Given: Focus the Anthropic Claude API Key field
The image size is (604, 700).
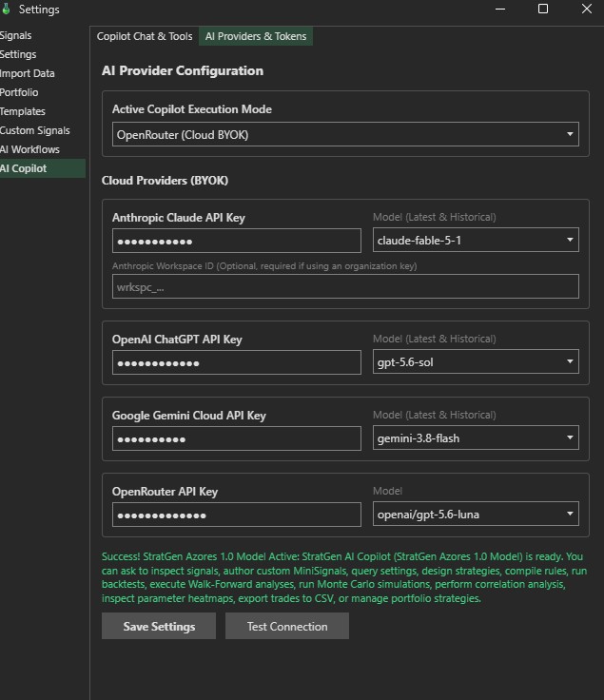Looking at the screenshot, I should [x=237, y=241].
